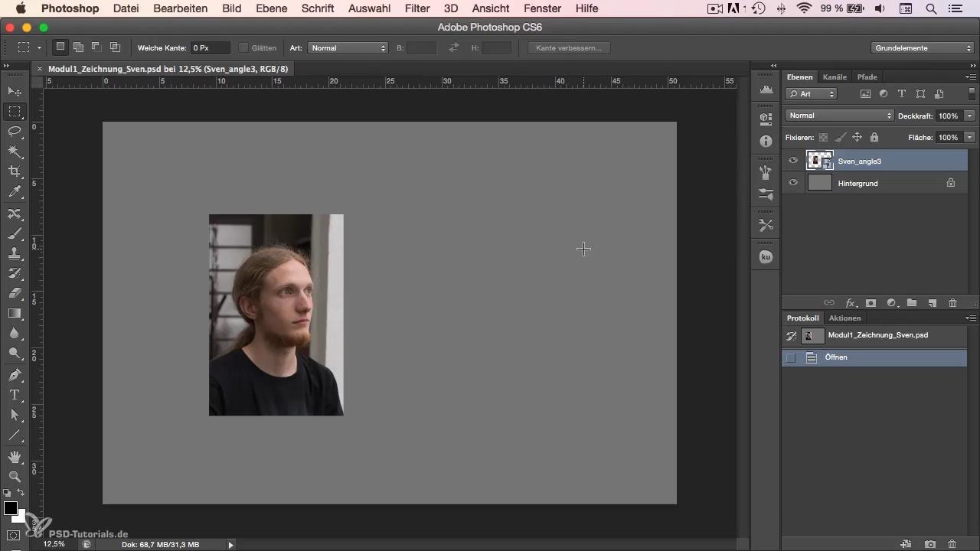Image resolution: width=980 pixels, height=551 pixels.
Task: Click the Weiche Kante input field
Action: click(x=210, y=47)
